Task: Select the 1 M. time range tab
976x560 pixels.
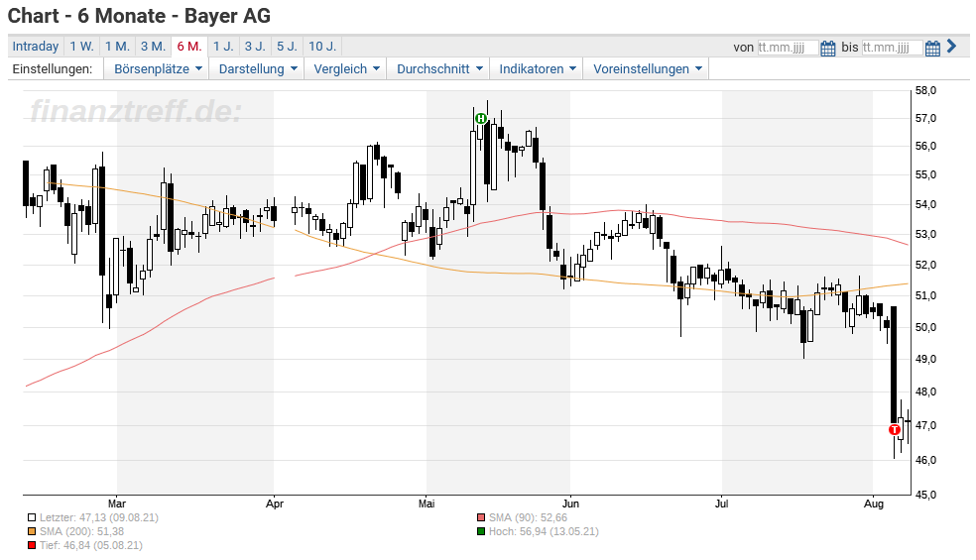Action: pyautogui.click(x=117, y=46)
